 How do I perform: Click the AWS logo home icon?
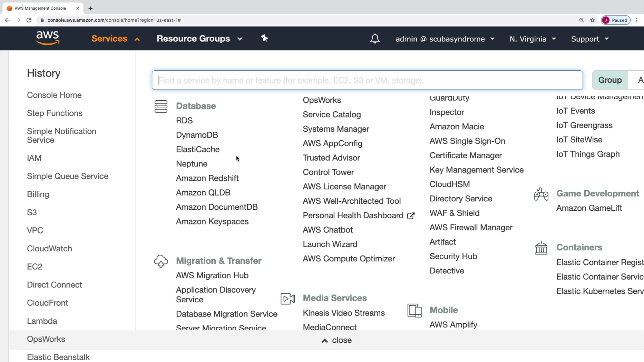[x=48, y=38]
